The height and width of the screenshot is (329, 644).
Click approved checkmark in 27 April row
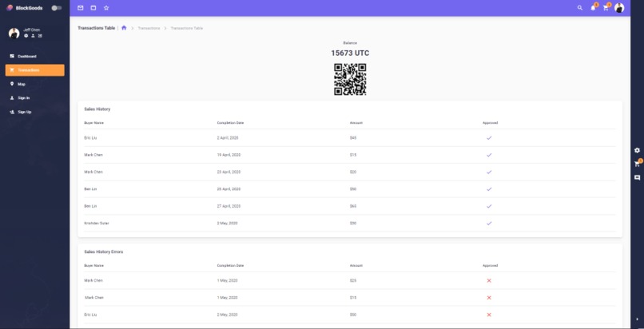489,206
